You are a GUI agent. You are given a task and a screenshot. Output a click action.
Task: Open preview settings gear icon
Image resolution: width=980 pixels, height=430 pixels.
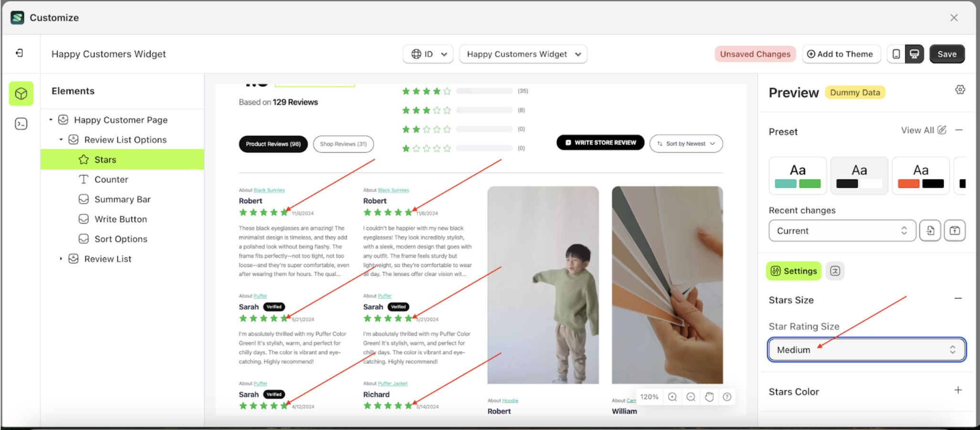(x=960, y=90)
